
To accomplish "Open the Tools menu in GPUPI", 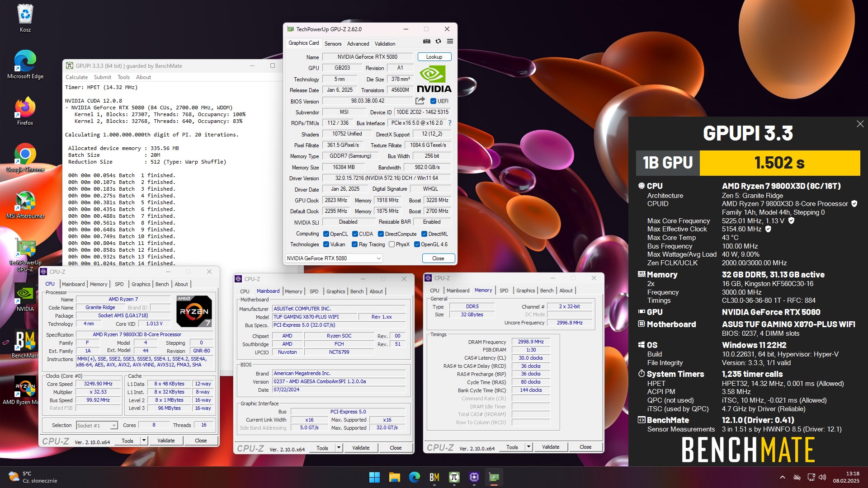I will pyautogui.click(x=123, y=77).
